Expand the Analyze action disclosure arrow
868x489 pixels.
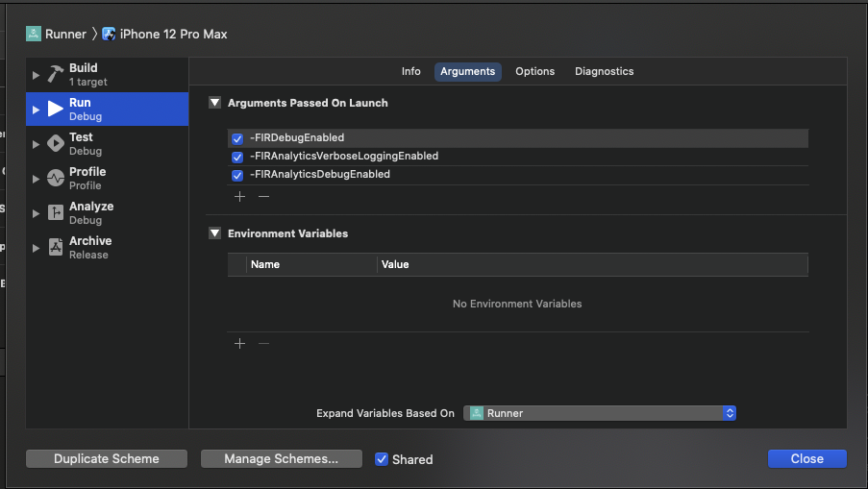36,213
